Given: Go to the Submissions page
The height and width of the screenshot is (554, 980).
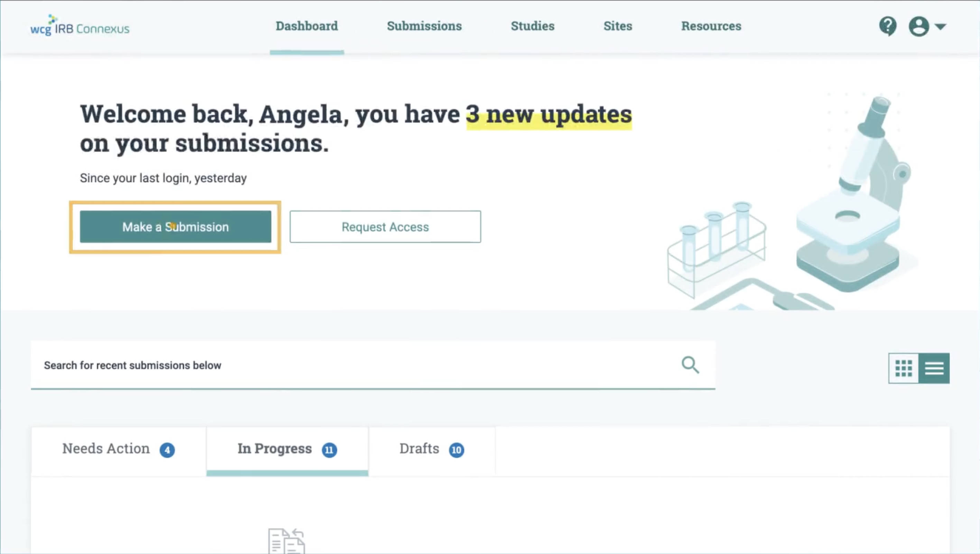Looking at the screenshot, I should coord(424,26).
